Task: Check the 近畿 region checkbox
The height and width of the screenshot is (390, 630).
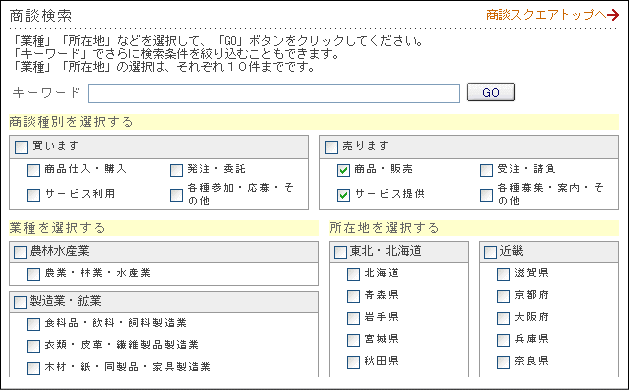Action: [490, 253]
